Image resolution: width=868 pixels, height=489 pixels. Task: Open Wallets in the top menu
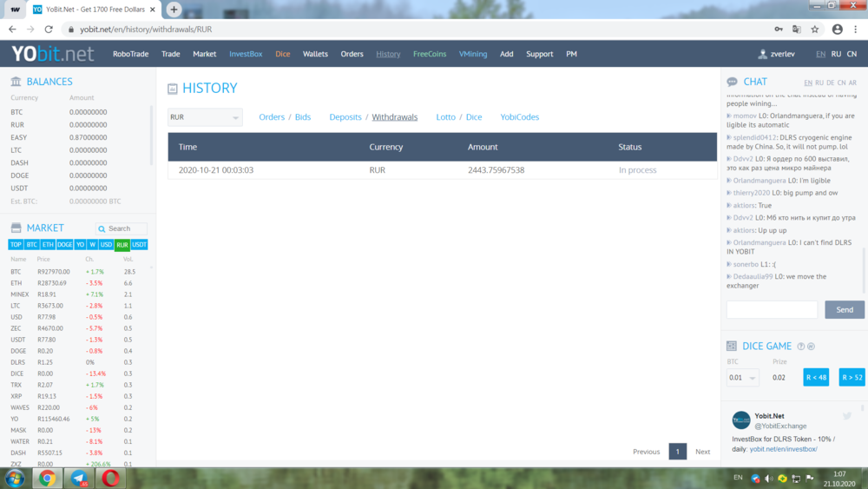(x=315, y=54)
